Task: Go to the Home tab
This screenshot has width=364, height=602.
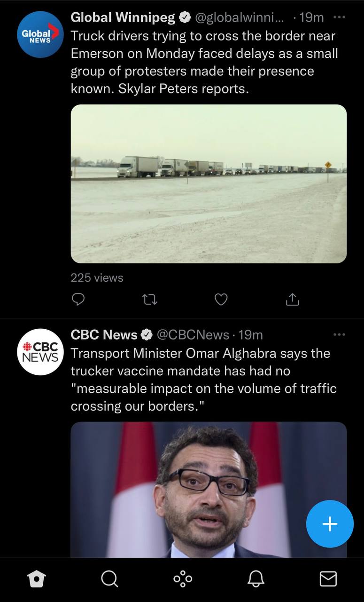Action: coord(37,579)
